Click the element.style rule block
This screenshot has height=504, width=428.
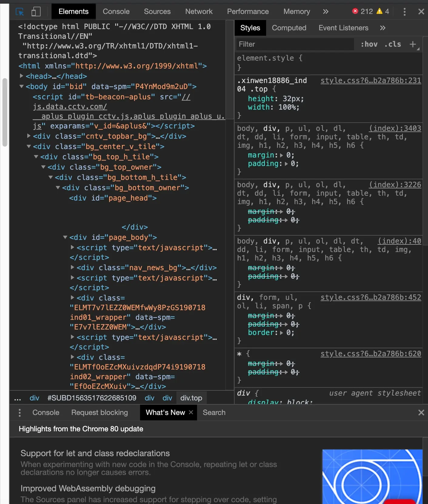coord(329,62)
